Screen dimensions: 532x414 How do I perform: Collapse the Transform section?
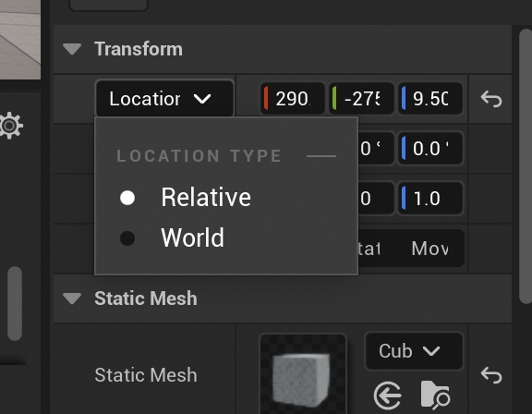(x=72, y=49)
